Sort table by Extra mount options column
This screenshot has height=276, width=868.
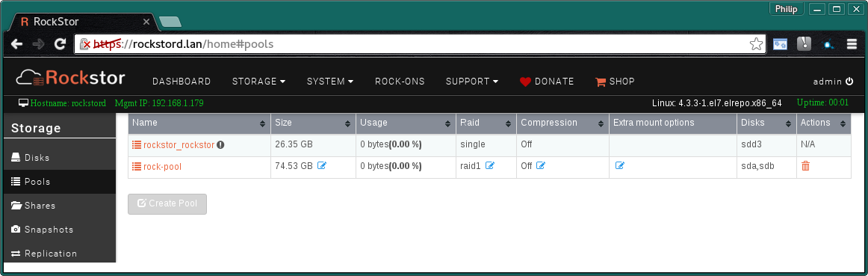[x=672, y=123]
